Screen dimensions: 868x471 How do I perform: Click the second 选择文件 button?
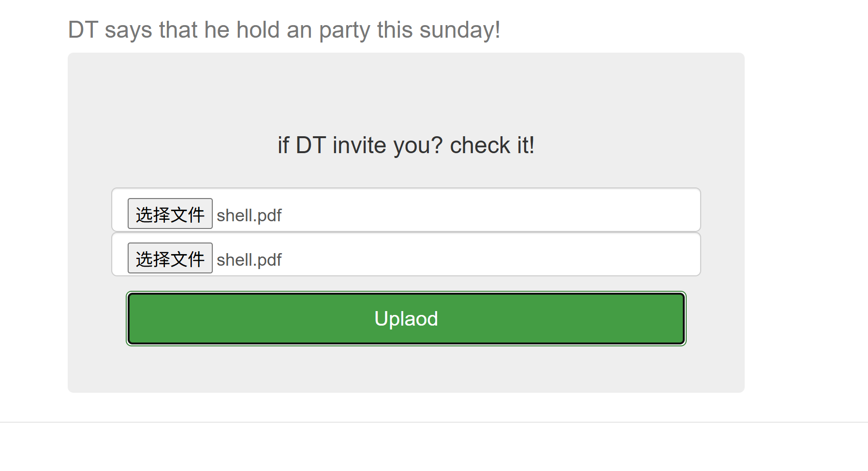(170, 258)
